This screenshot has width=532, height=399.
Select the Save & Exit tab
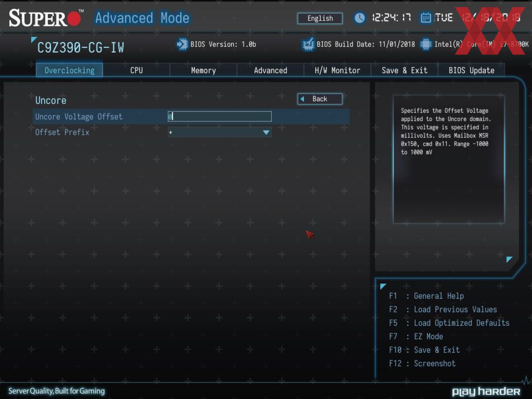pos(404,70)
